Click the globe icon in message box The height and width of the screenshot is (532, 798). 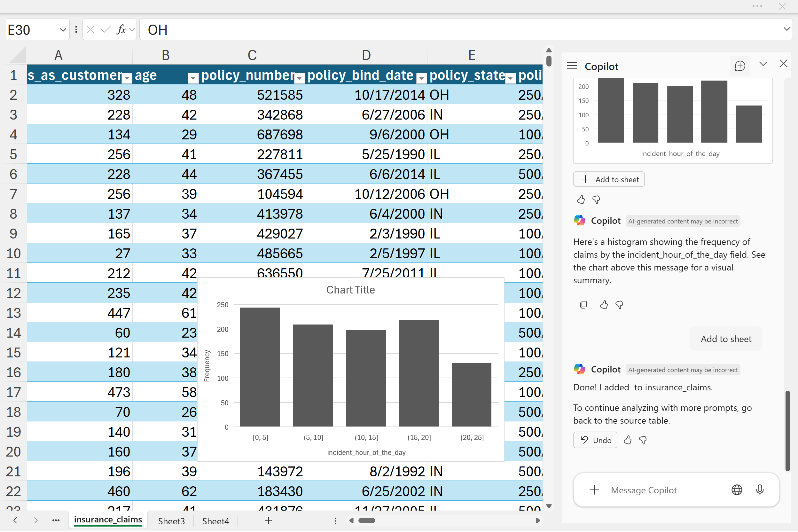[x=737, y=490]
